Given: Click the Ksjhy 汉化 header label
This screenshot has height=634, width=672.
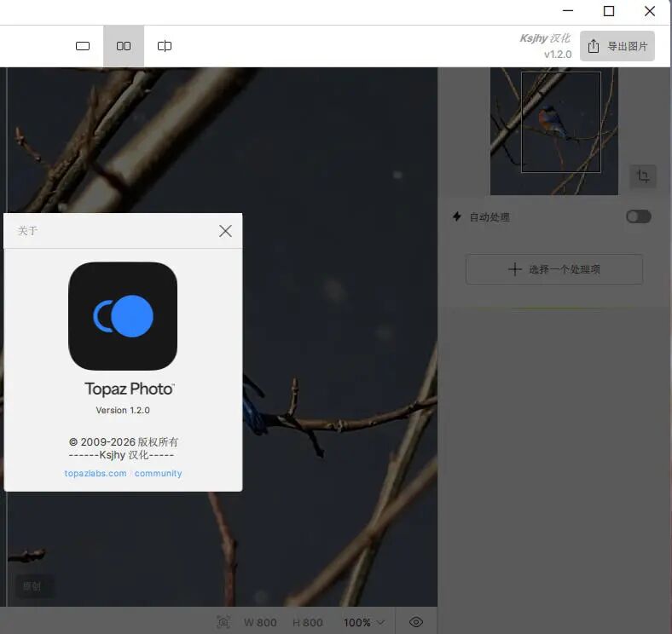Looking at the screenshot, I should 545,38.
